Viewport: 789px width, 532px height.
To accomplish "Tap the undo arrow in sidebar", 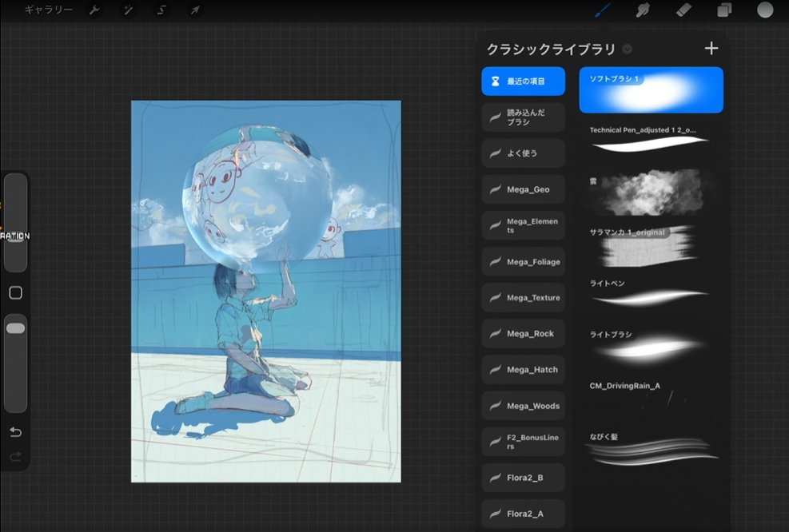I will [16, 432].
